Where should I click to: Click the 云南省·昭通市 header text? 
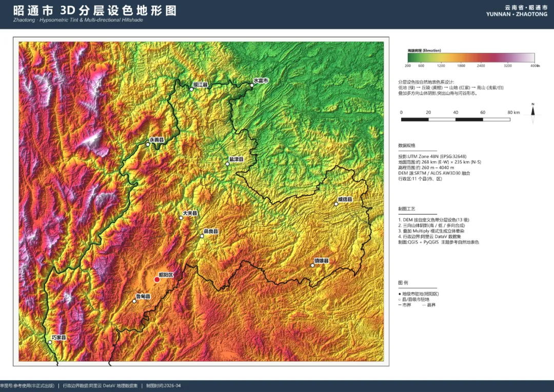(x=526, y=7)
